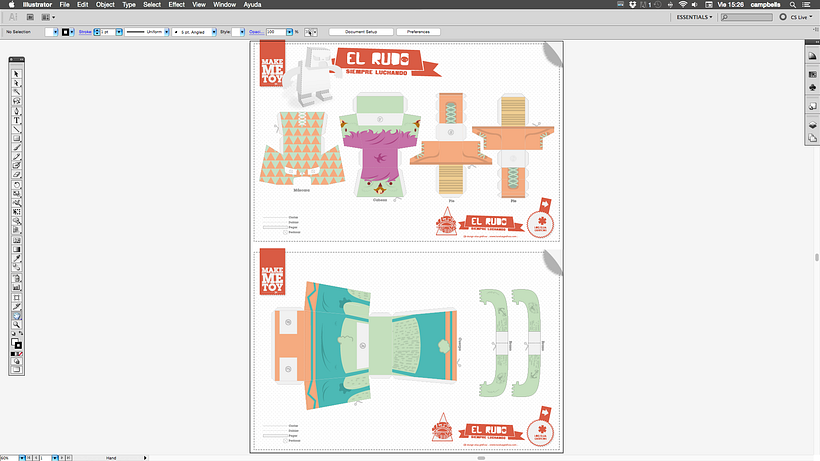The height and width of the screenshot is (461, 820).
Task: Select the Free Transform tool
Action: pyautogui.click(x=16, y=212)
